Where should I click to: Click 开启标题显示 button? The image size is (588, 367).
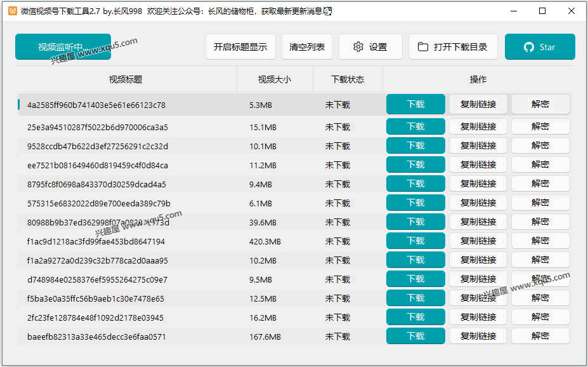[240, 47]
